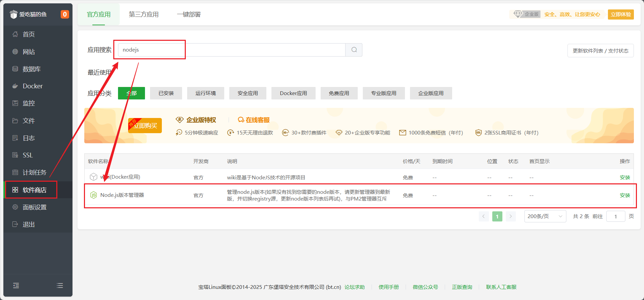Open the 200条/页 page size dropdown
The image size is (644, 300).
pos(545,216)
